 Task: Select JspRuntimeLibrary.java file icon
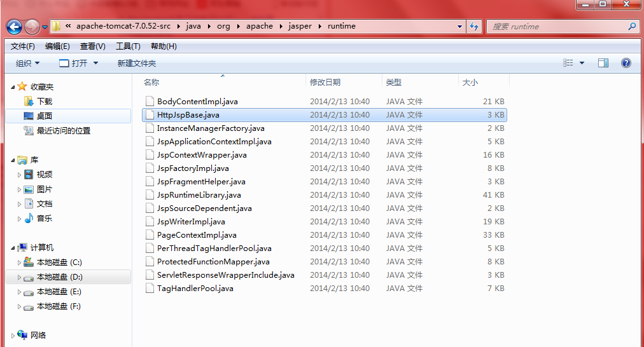150,195
